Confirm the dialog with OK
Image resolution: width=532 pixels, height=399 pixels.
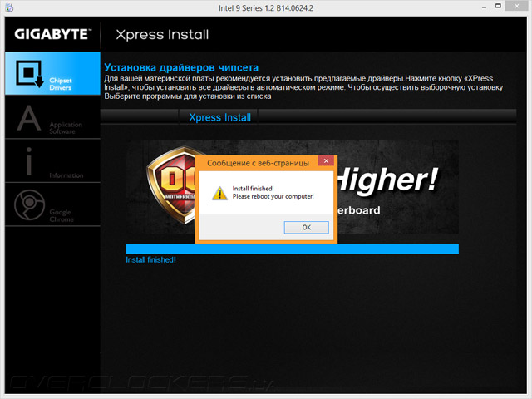[x=307, y=227]
